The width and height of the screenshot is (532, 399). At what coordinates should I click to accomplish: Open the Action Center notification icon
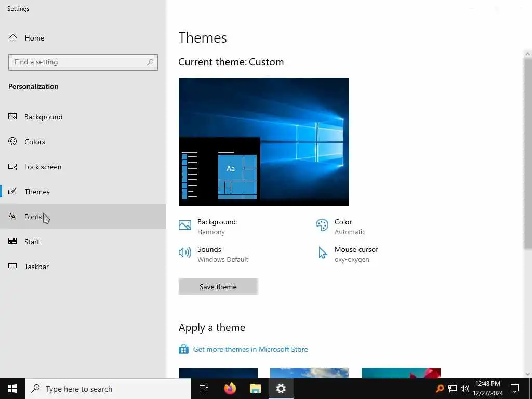[x=515, y=389]
